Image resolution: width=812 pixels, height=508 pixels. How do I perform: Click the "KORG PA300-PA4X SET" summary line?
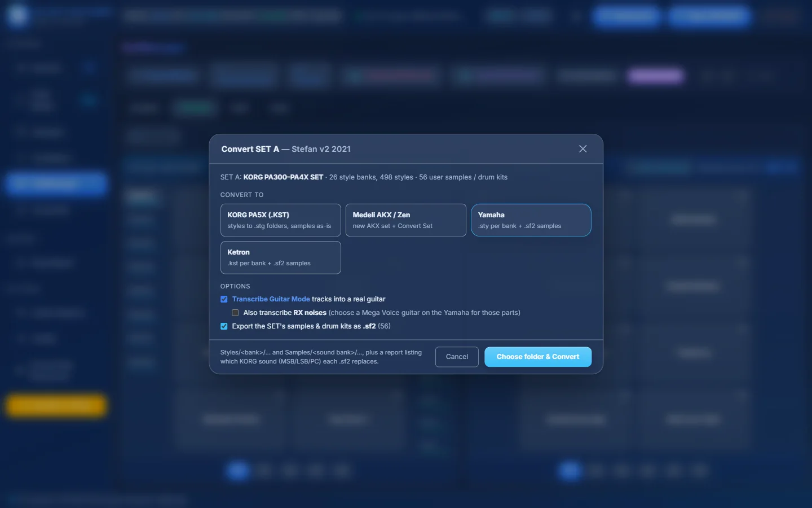(364, 177)
